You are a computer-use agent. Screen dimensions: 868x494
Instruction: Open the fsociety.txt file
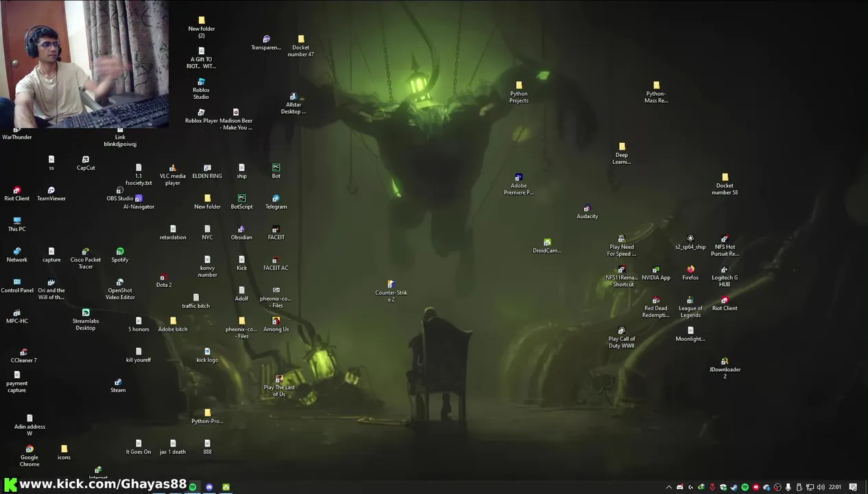[x=138, y=175]
